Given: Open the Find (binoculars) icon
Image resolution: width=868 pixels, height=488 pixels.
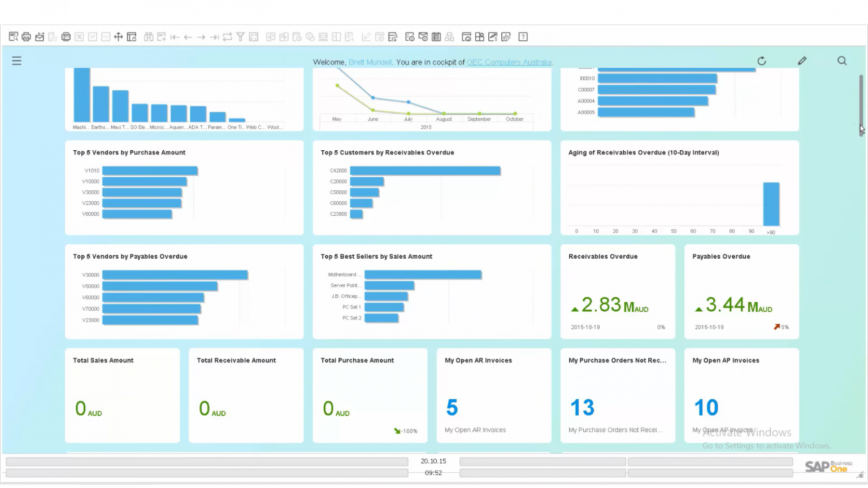Looking at the screenshot, I should point(149,36).
